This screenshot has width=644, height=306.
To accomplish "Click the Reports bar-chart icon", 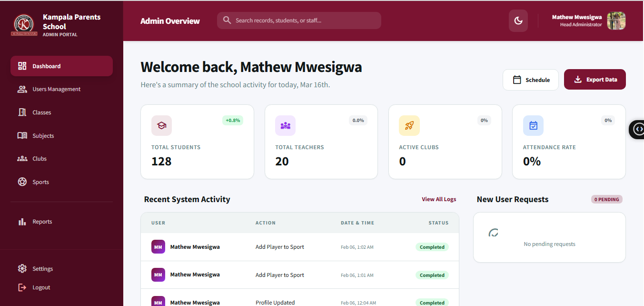I will point(22,221).
